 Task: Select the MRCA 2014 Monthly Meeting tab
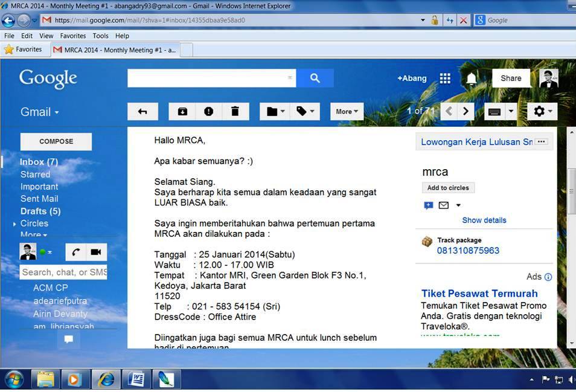pyautogui.click(x=115, y=50)
